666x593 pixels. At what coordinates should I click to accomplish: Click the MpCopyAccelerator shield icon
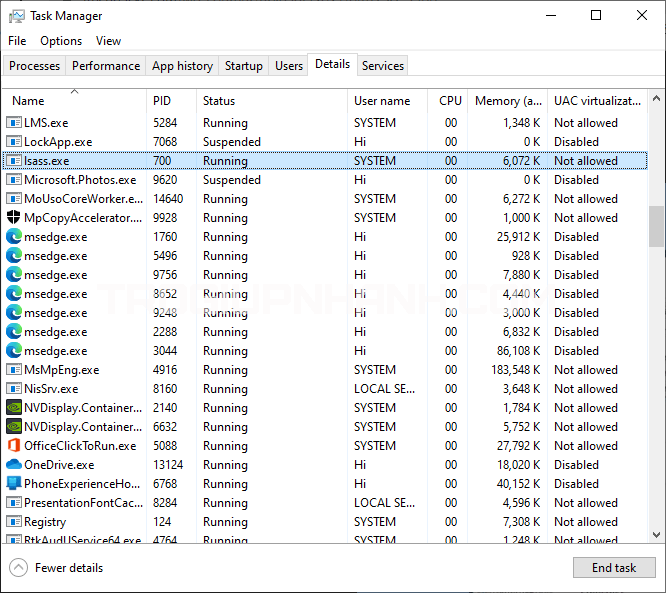[x=14, y=218]
